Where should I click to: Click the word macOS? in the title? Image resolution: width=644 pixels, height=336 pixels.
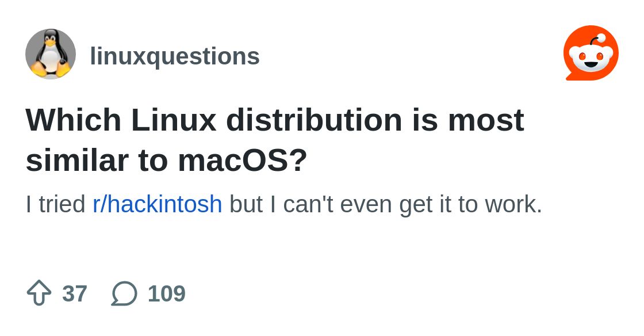point(242,160)
